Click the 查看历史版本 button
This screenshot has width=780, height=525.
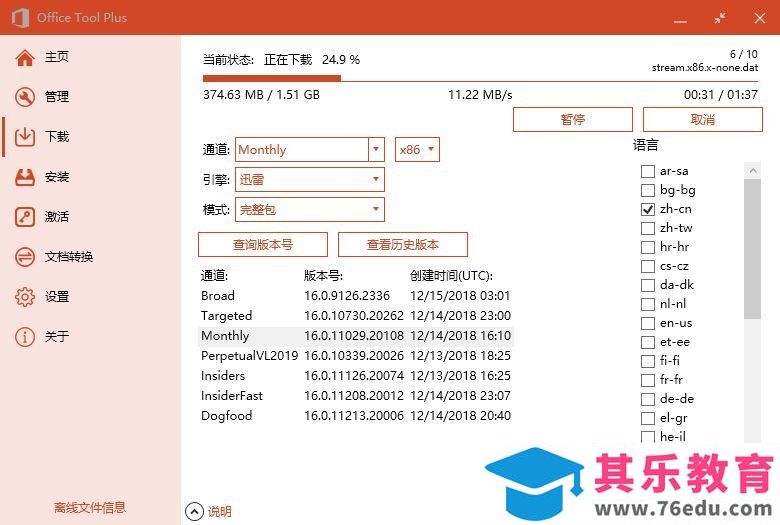[402, 244]
